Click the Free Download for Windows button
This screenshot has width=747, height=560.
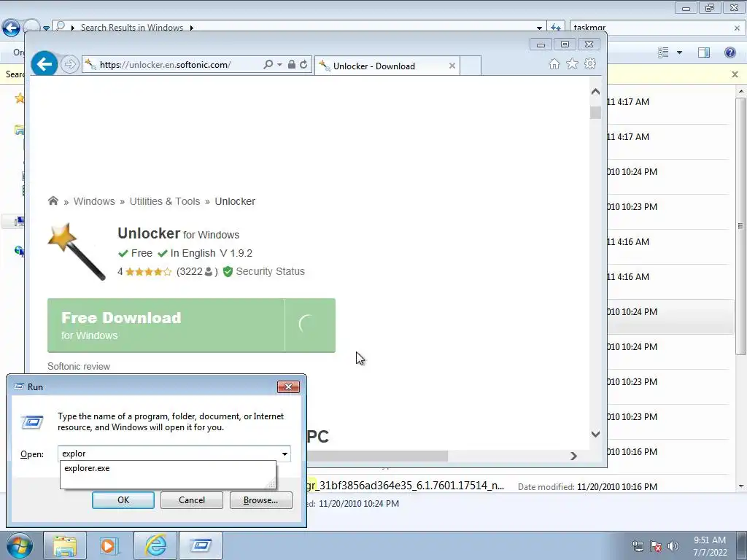coord(192,325)
